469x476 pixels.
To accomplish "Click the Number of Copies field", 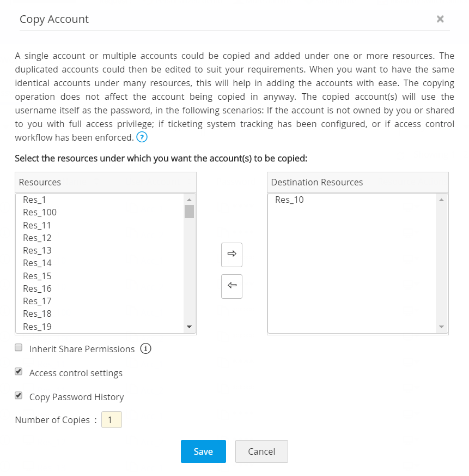I will point(112,420).
